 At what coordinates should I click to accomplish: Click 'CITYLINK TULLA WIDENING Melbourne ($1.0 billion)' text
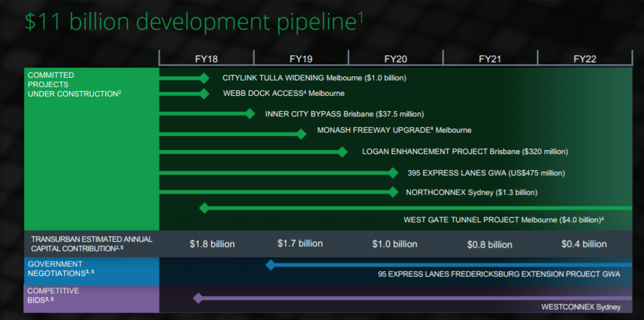click(x=314, y=78)
